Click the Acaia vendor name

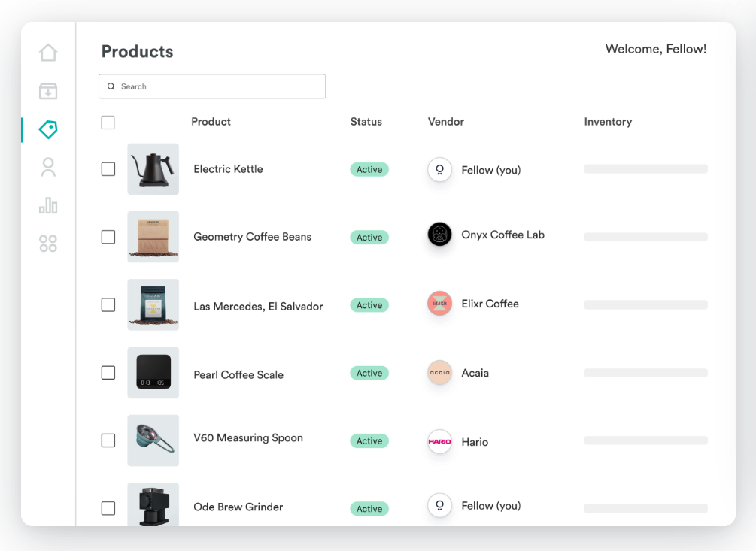[x=475, y=373]
